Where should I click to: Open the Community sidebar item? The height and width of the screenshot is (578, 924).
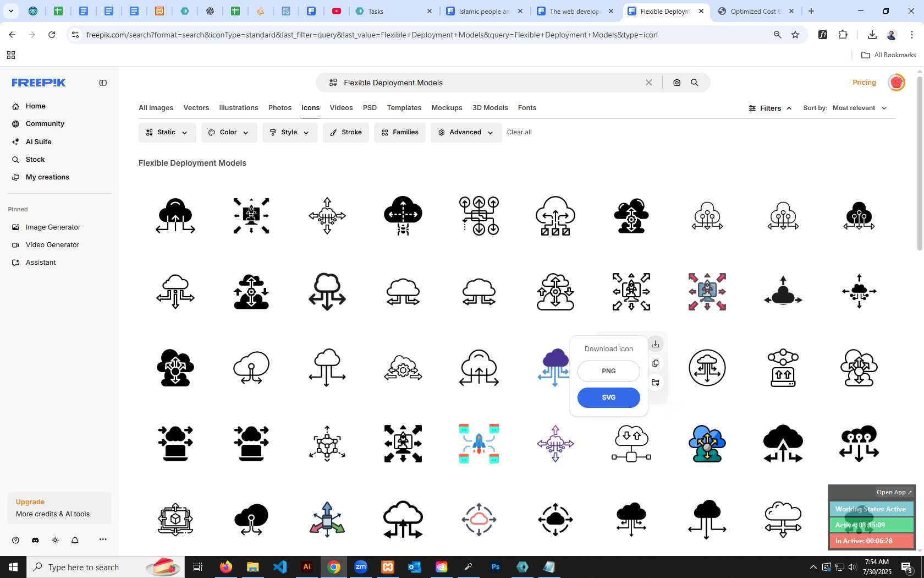coord(45,124)
